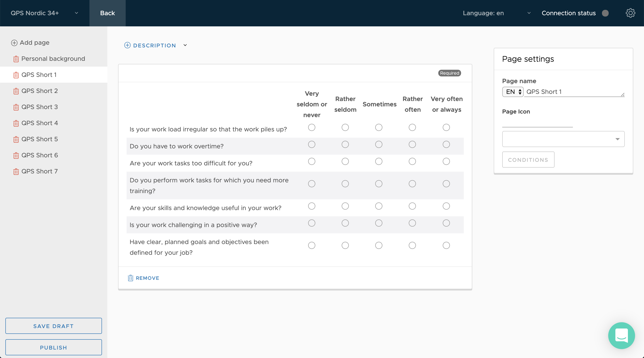Expand the DESCRIPTION chevron menu
The height and width of the screenshot is (358, 644).
(185, 45)
